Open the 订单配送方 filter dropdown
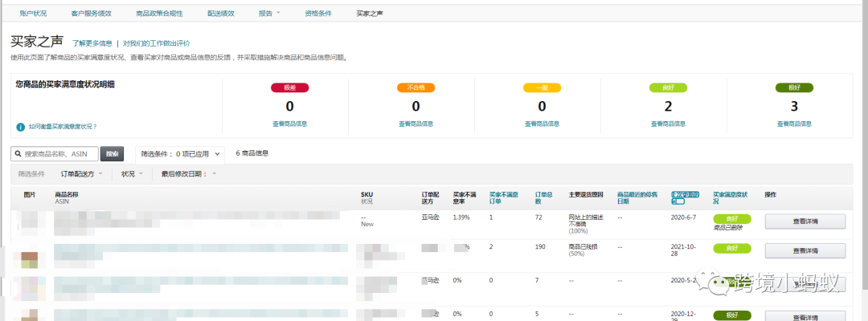 (x=81, y=173)
